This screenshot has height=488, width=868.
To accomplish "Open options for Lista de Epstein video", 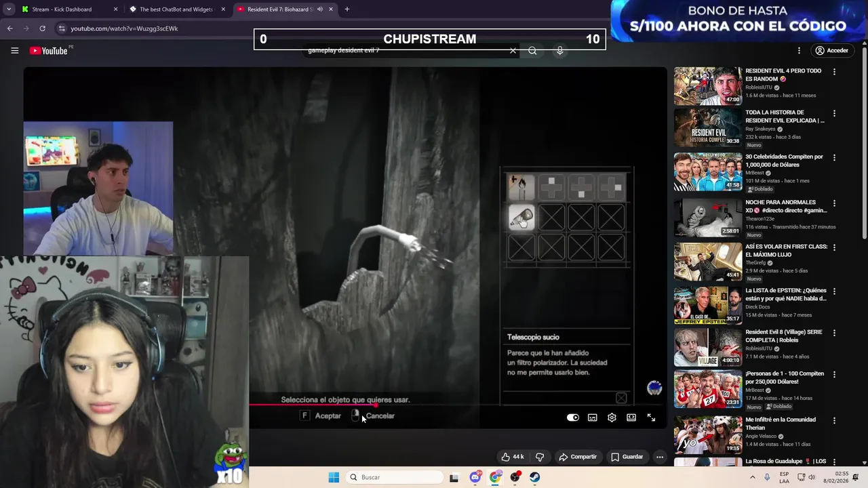I will click(834, 291).
